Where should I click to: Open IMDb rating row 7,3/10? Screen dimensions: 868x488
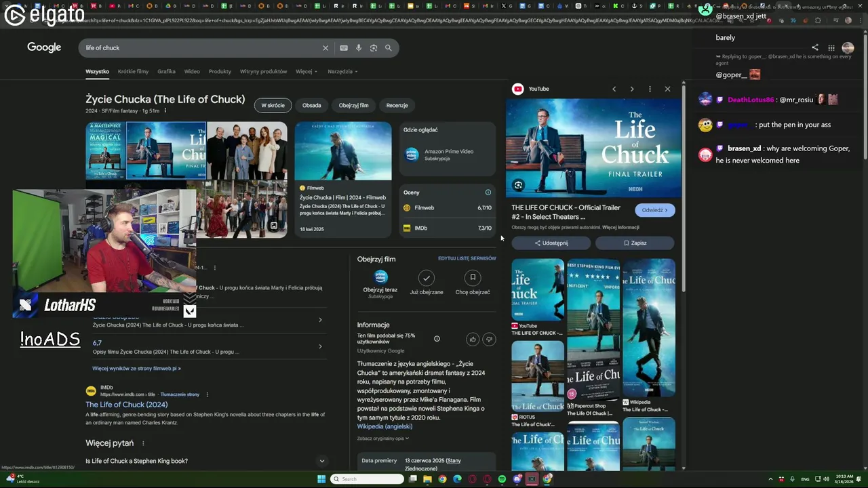click(x=448, y=228)
